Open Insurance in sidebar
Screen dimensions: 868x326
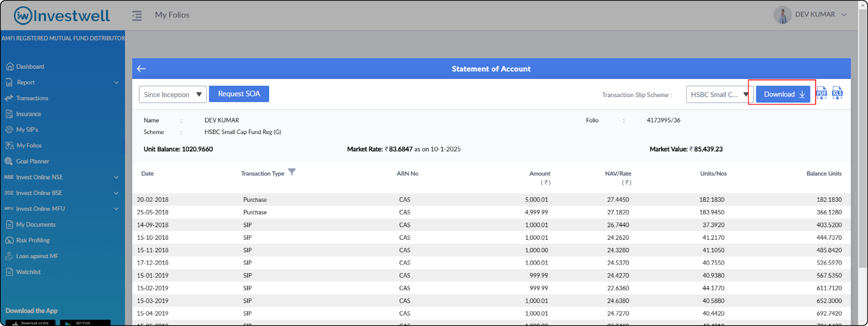[29, 114]
